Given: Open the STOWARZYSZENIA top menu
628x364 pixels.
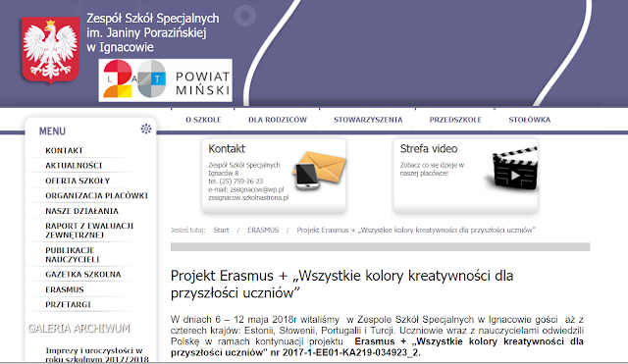Looking at the screenshot, I should point(368,120).
